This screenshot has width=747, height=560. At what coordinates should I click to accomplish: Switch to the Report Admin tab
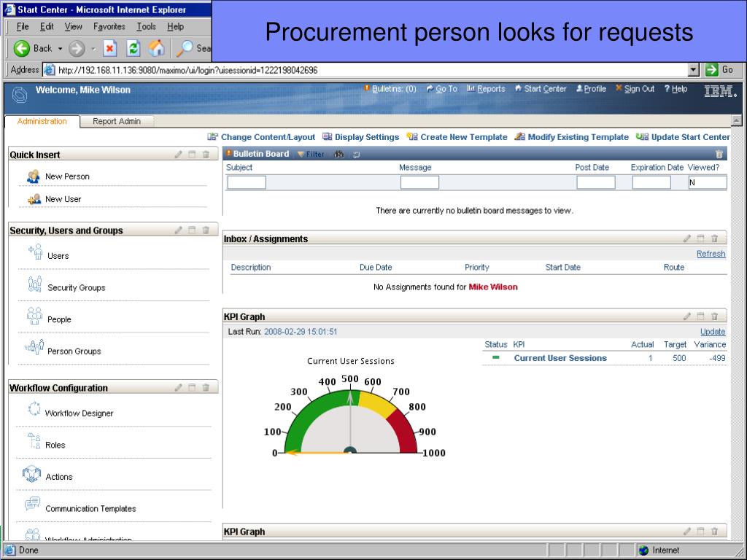tap(117, 122)
